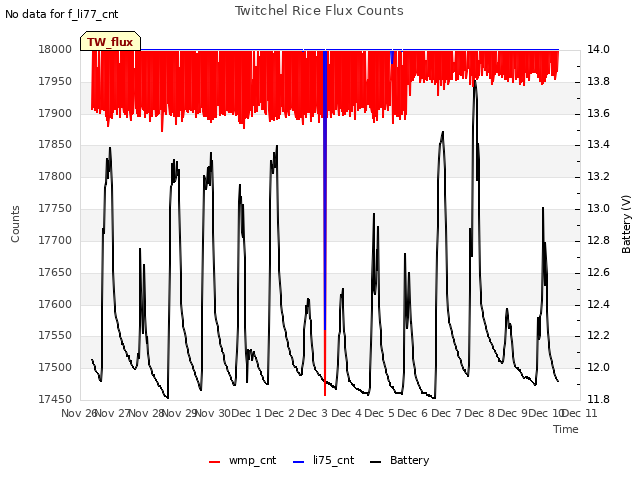Viewport: 640px width, 480px height.
Task: Click the Battery (V) axis title
Action: click(x=626, y=224)
